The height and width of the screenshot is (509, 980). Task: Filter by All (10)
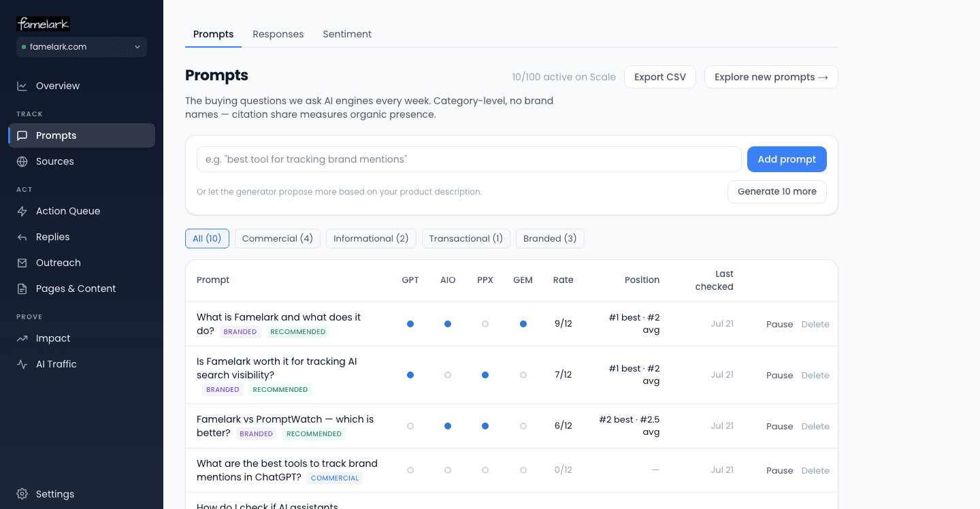click(207, 238)
